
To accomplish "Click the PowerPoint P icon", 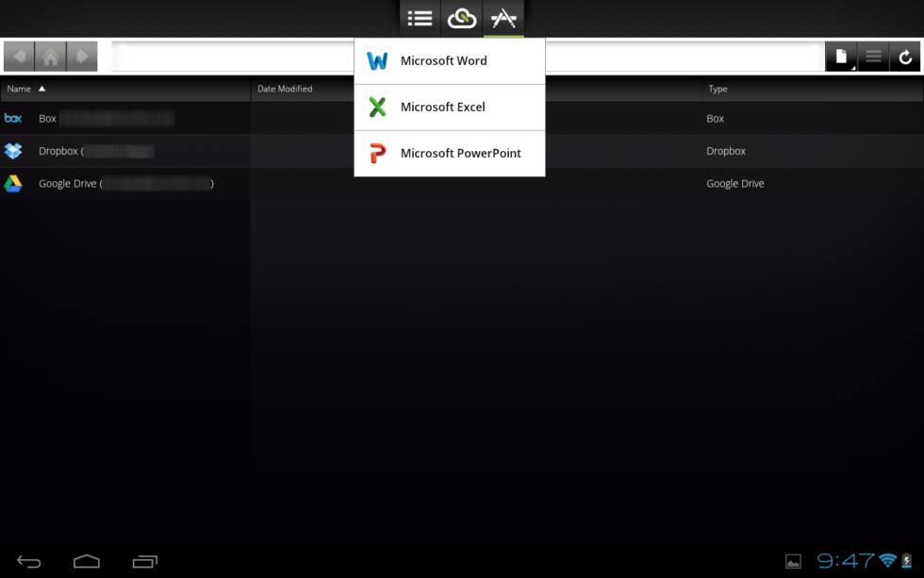I will 377,153.
